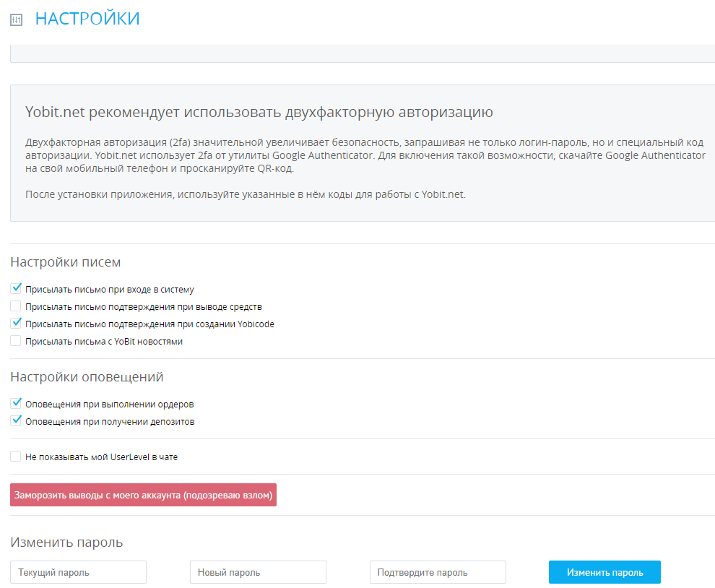
Task: Click the two-factor authorization recommendation heading
Action: [259, 112]
